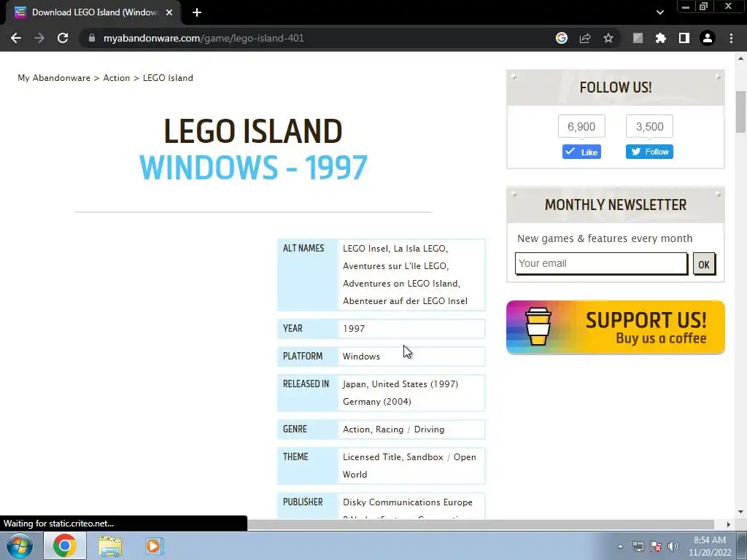
Task: Open the Licensed Title theme link
Action: click(372, 456)
